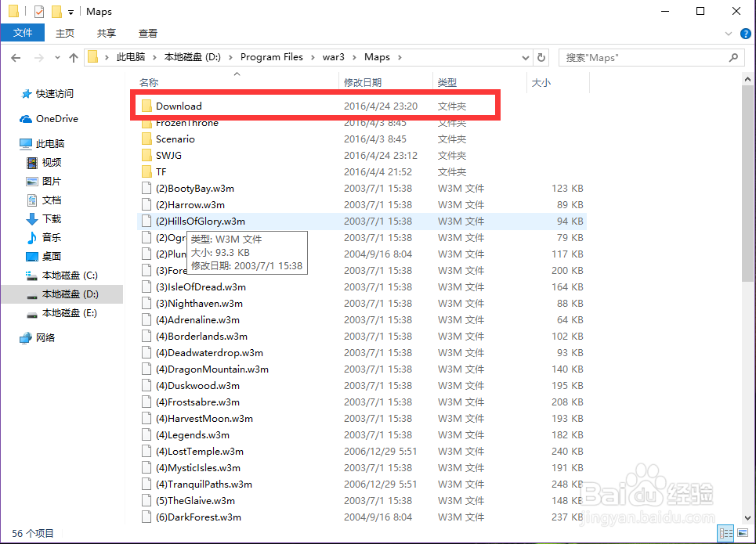Go forward with the forward arrow
This screenshot has width=756, height=544.
[x=39, y=58]
